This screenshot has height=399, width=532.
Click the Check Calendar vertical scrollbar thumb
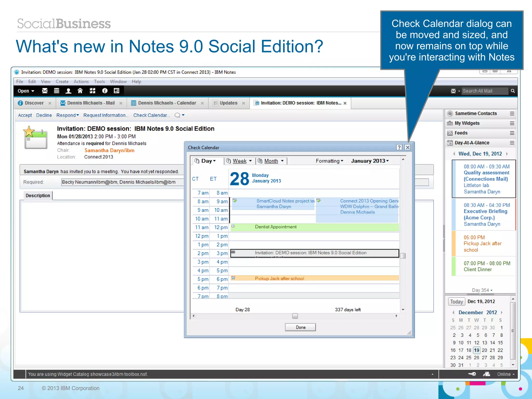403,256
